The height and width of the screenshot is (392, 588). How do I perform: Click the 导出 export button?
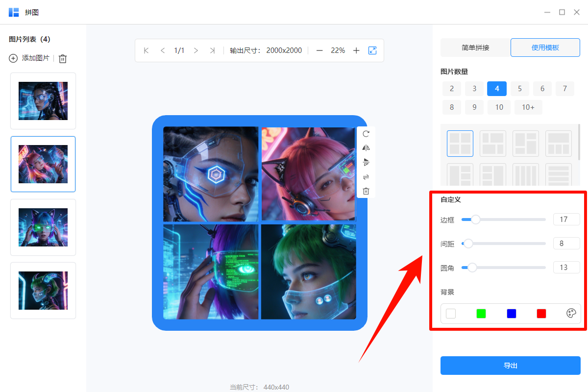[x=510, y=365]
